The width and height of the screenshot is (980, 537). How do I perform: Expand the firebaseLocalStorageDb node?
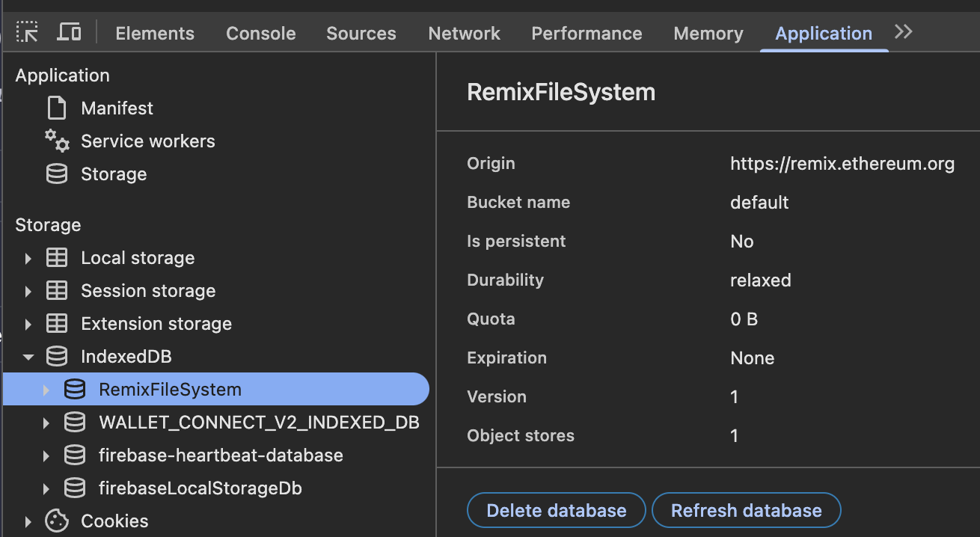[x=46, y=488]
